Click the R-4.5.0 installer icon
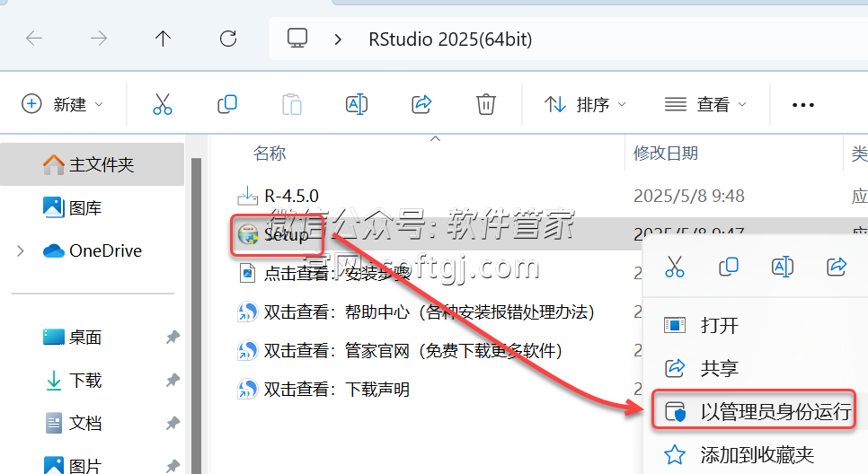 click(x=247, y=196)
